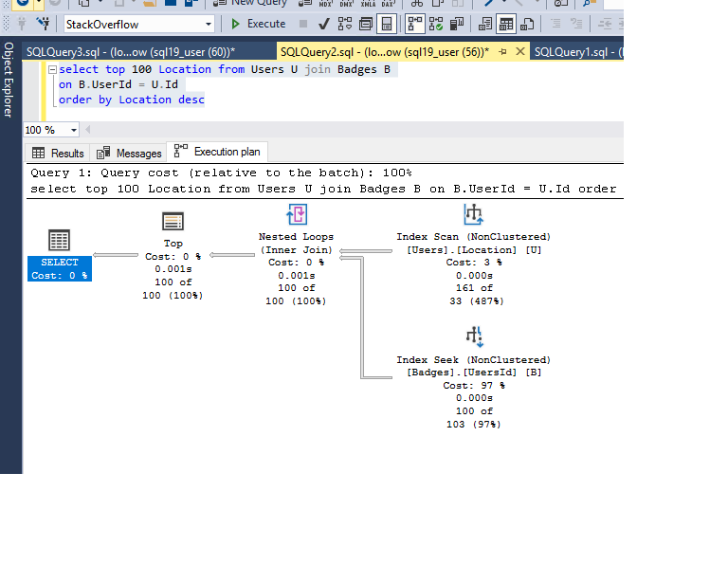Click 'Cost: 3 %' on Index Scan
Image resolution: width=728 pixels, height=582 pixels.
474,263
